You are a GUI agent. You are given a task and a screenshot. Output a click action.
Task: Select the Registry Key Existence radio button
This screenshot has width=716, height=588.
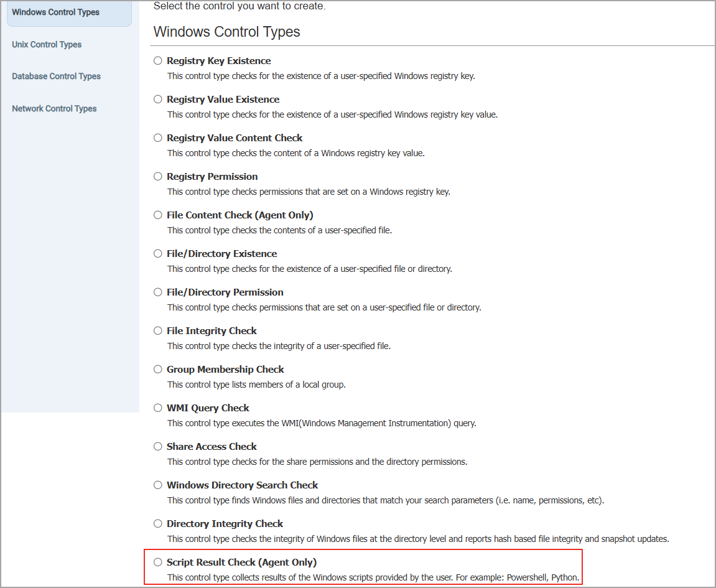(157, 60)
